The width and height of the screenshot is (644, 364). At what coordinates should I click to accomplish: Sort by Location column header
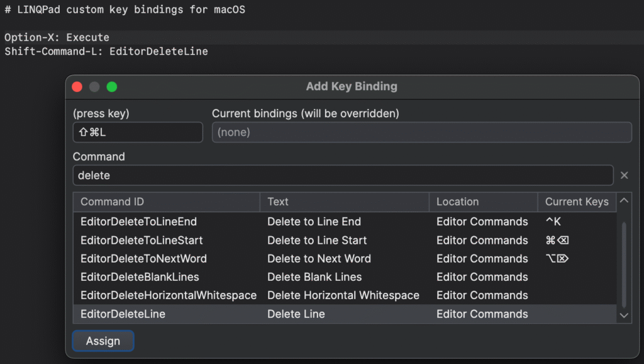pos(483,202)
